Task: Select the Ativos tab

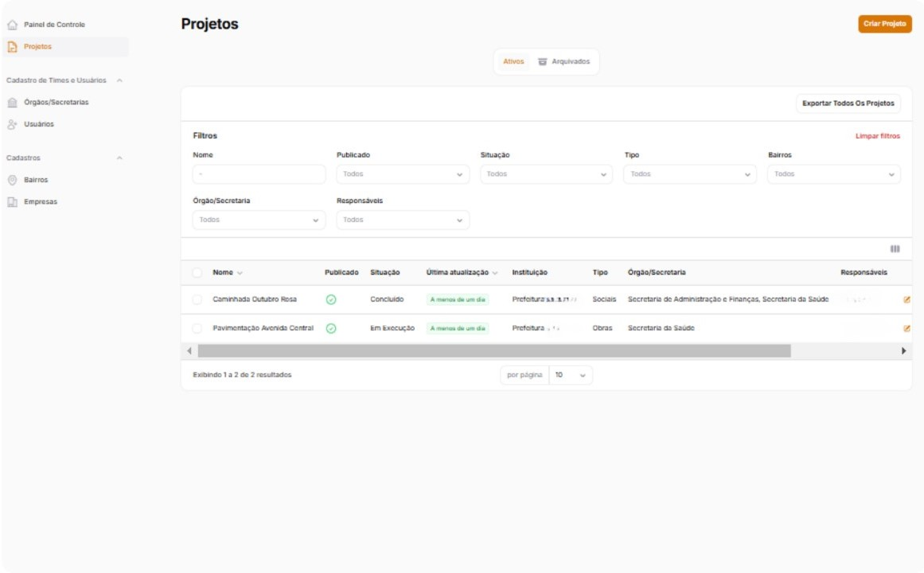Action: coord(513,62)
